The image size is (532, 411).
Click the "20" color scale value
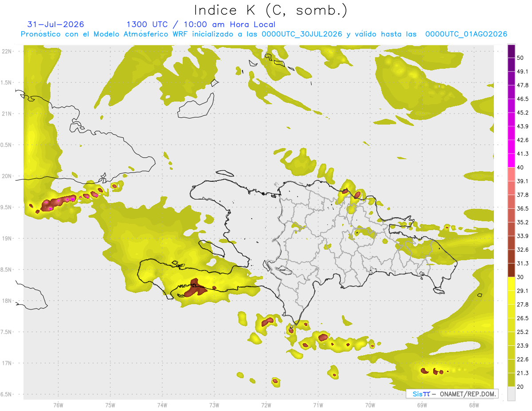[520, 387]
